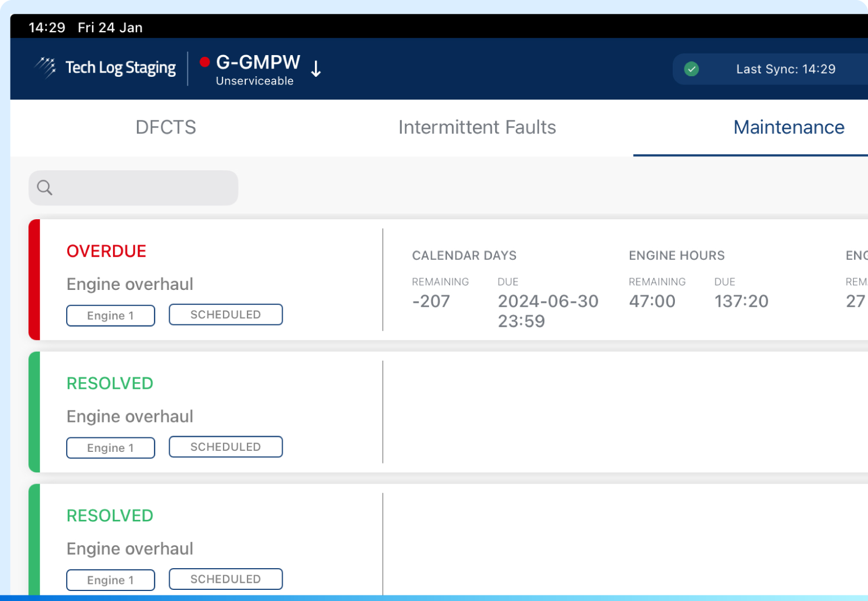Click the maintenance search input field
The image size is (868, 601).
tap(145, 188)
